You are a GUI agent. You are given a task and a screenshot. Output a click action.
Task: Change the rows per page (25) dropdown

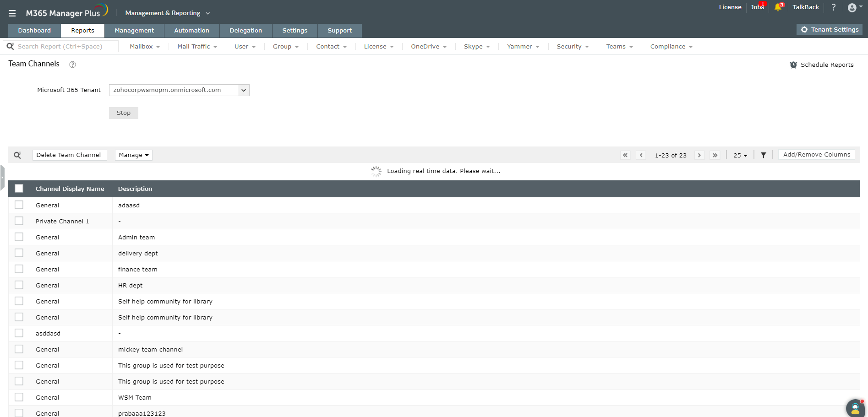740,155
